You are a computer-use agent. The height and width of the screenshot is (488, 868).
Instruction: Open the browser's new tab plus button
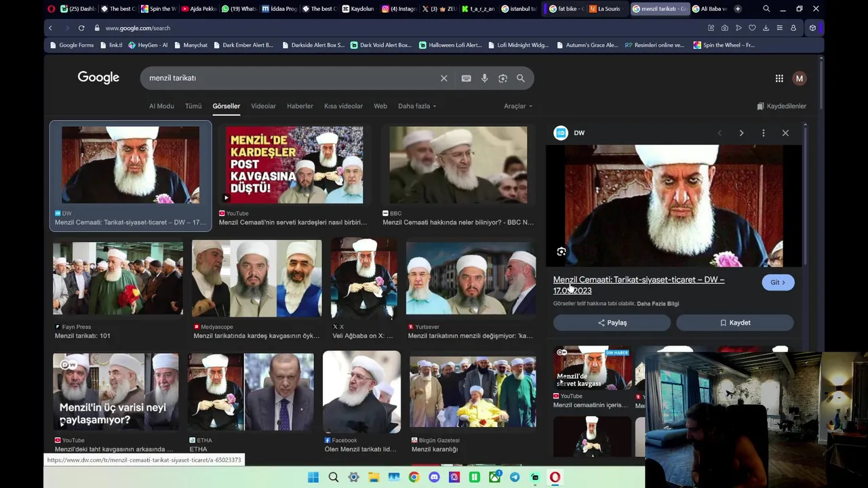point(738,9)
